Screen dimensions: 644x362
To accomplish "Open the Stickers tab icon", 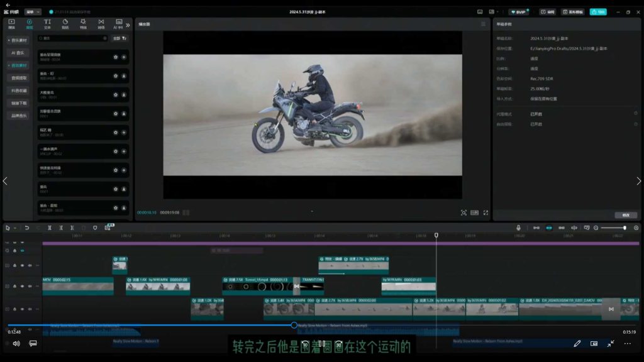I will point(65,24).
